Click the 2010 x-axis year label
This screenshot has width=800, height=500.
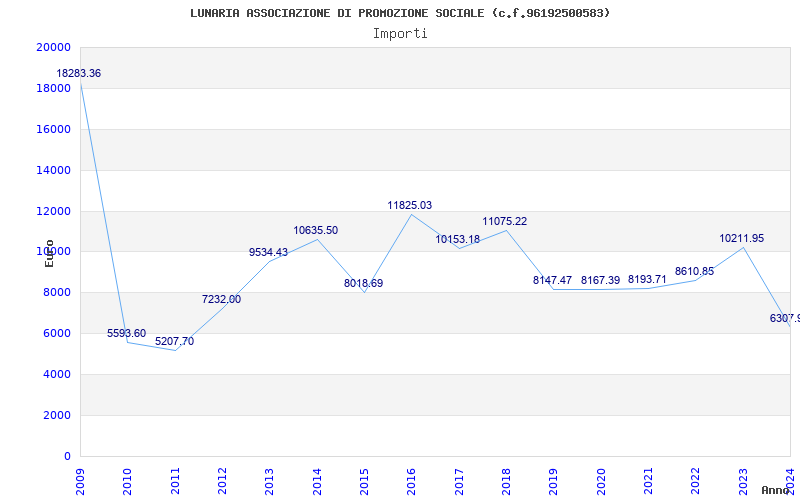(x=128, y=482)
